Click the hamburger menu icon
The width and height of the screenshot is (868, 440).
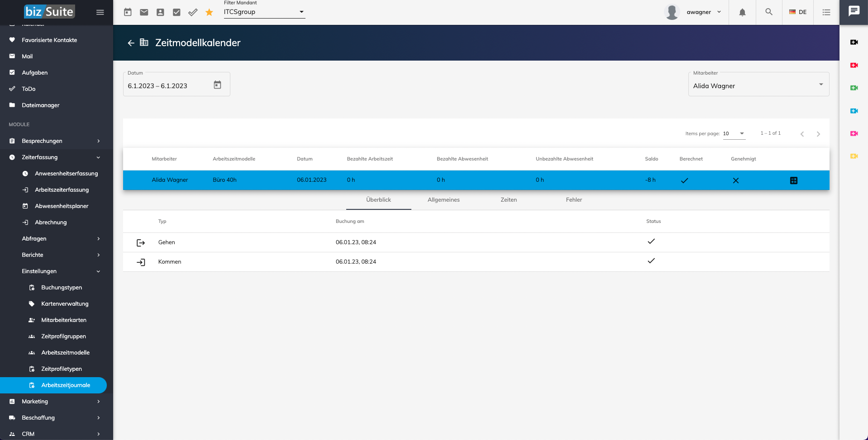(x=100, y=12)
